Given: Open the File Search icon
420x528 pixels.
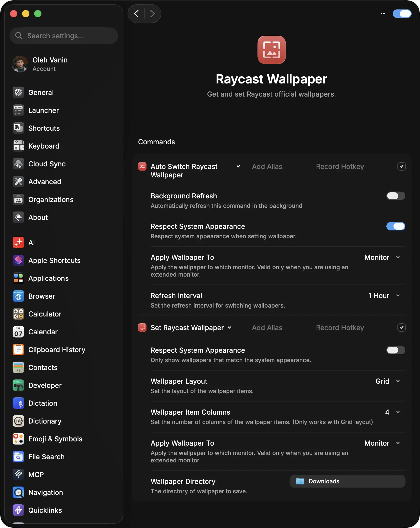Looking at the screenshot, I should click(18, 457).
